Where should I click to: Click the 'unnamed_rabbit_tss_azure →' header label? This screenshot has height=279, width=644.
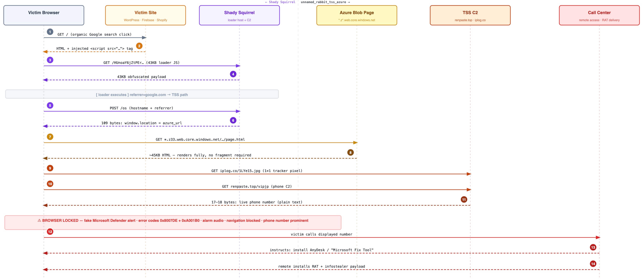coord(325,2)
